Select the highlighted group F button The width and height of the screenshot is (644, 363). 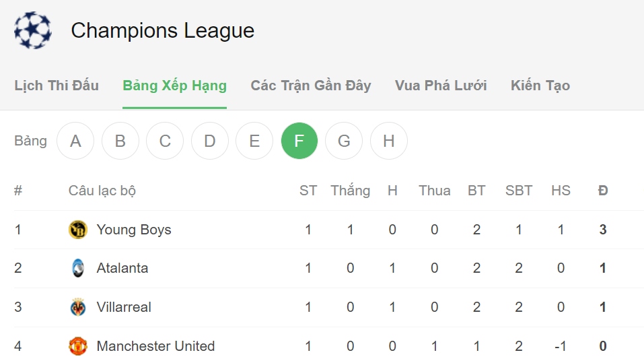click(x=299, y=141)
